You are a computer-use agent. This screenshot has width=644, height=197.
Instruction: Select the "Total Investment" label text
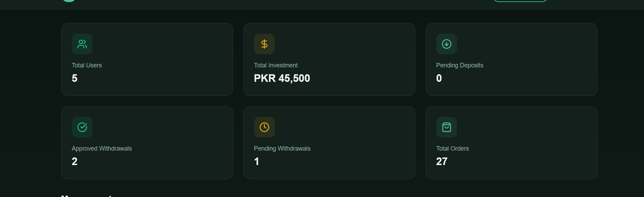(x=276, y=65)
